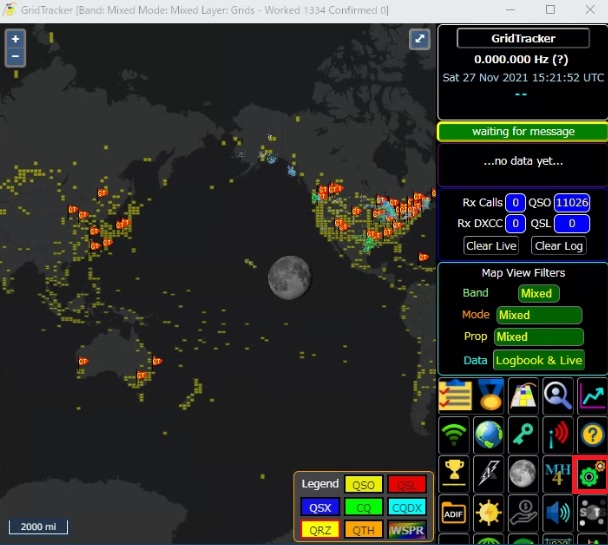
Task: Open the Mode filter dropdown
Action: (539, 315)
